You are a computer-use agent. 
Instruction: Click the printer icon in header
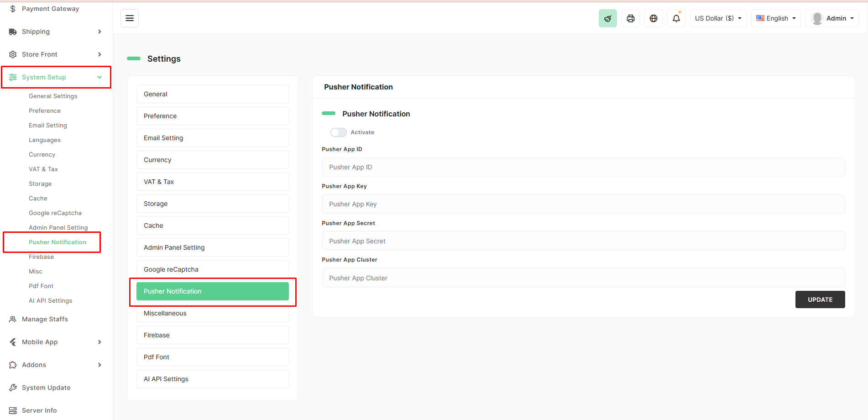pos(630,18)
